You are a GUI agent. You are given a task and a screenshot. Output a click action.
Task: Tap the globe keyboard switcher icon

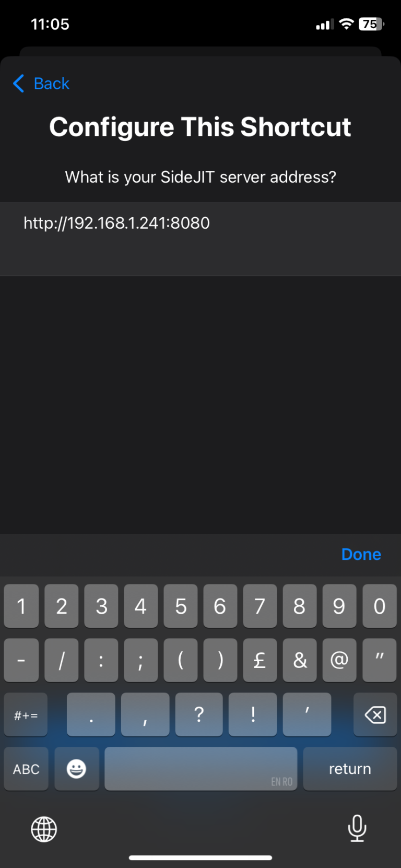click(x=44, y=829)
